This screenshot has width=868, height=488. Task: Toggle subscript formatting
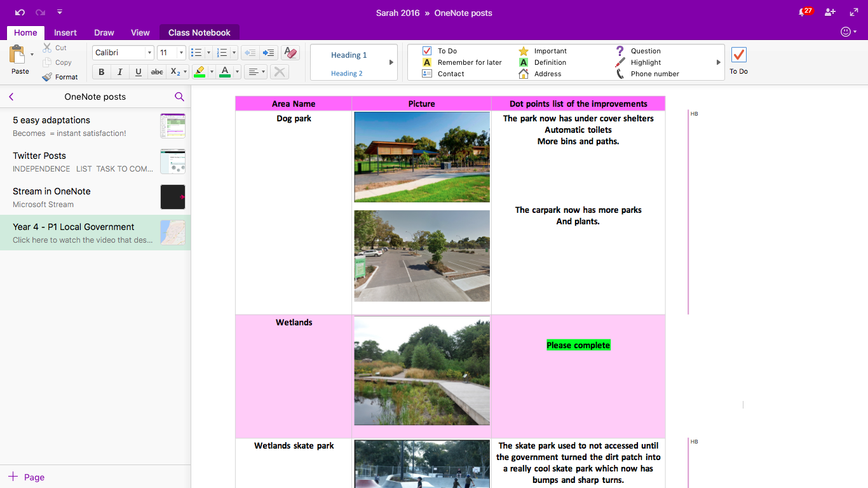pyautogui.click(x=175, y=72)
